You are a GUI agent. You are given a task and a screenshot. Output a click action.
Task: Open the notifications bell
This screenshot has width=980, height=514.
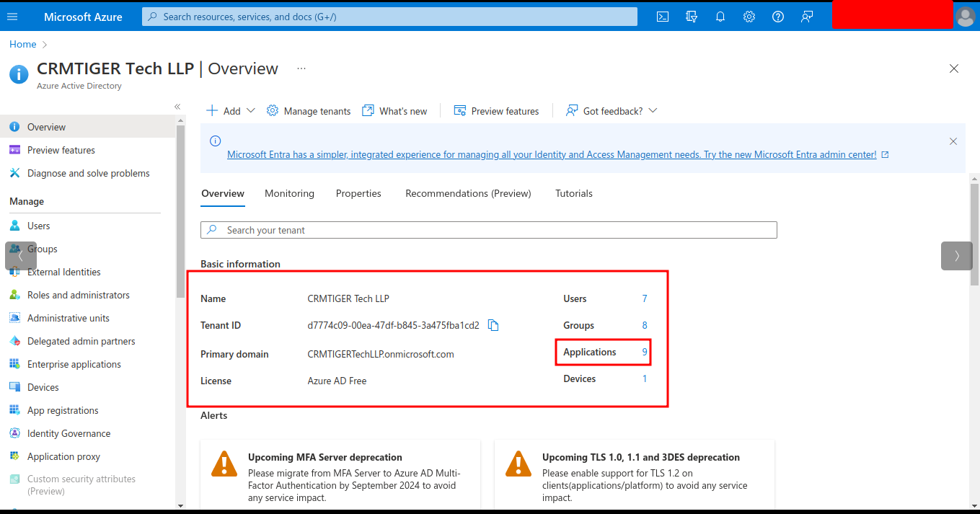click(x=720, y=17)
